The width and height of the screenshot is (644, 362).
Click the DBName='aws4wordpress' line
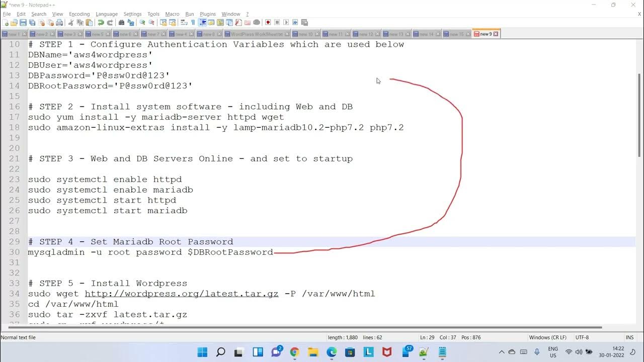click(90, 55)
